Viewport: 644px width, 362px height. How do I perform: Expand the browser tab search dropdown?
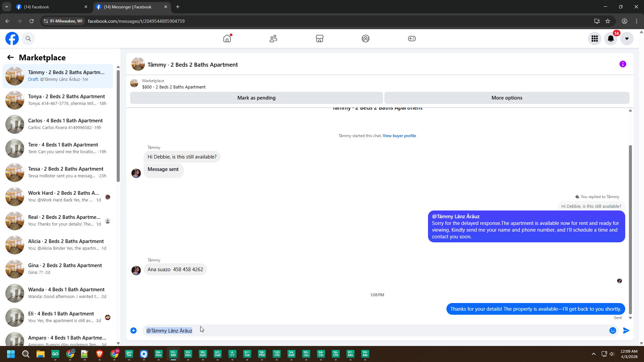[6, 7]
